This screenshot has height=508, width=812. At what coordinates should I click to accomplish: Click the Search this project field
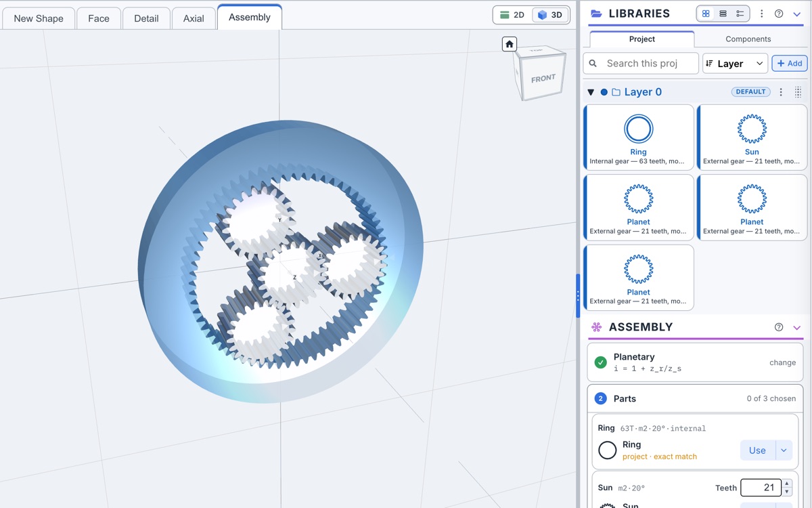(641, 63)
